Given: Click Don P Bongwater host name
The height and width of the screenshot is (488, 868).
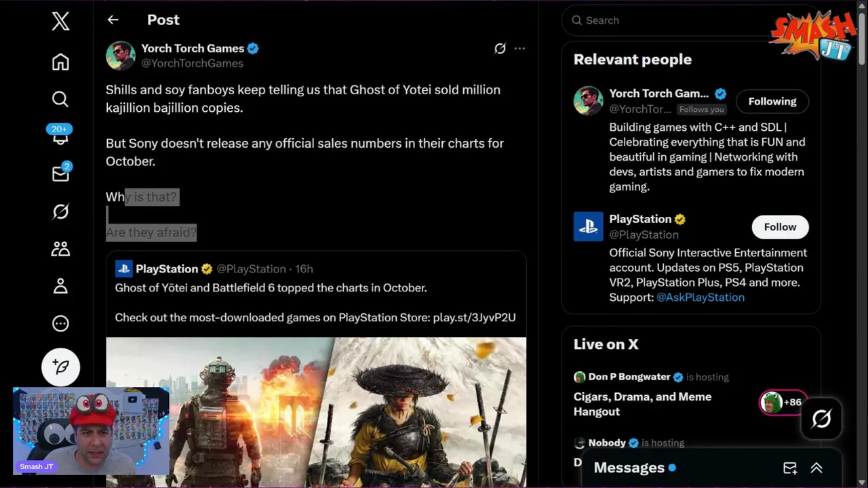Looking at the screenshot, I should click(x=629, y=377).
